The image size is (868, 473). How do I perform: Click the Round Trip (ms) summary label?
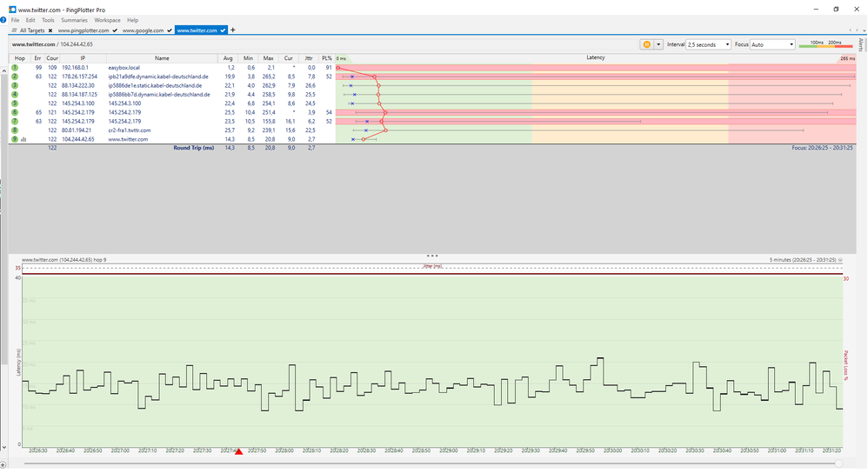click(x=193, y=148)
